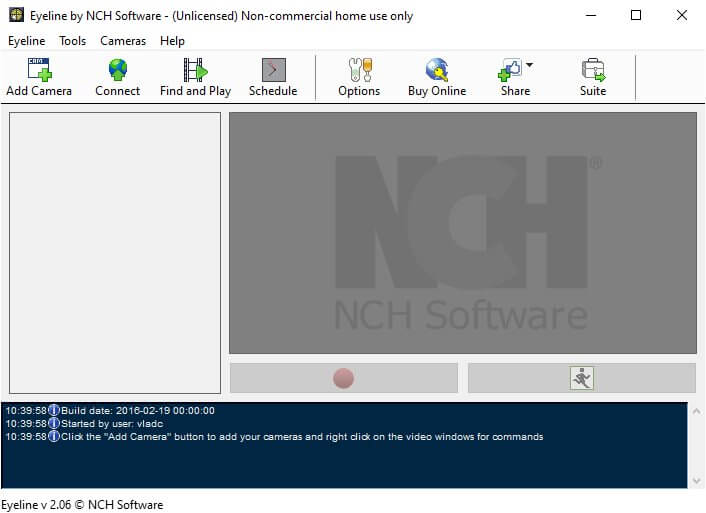Close the Eyeline window
The image size is (706, 513).
[x=682, y=15]
